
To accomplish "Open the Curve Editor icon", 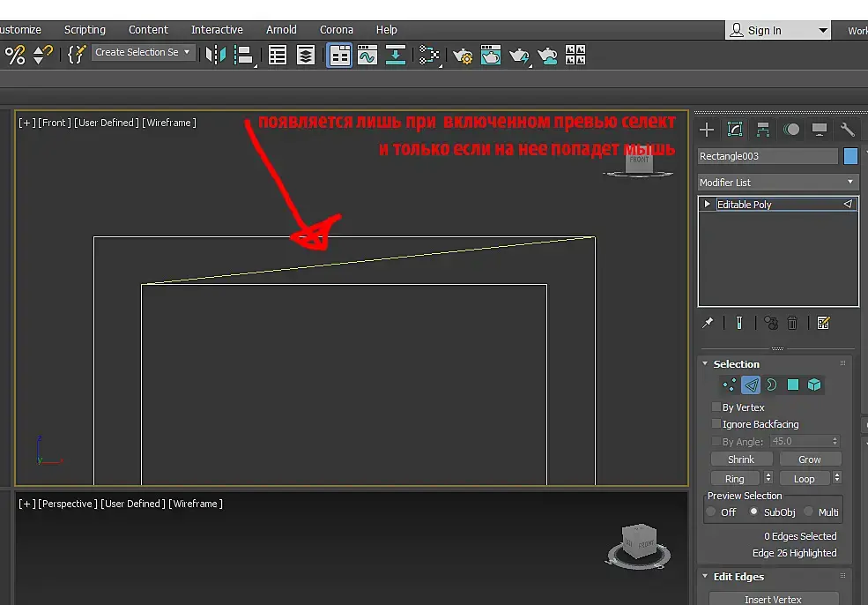I will 367,55.
